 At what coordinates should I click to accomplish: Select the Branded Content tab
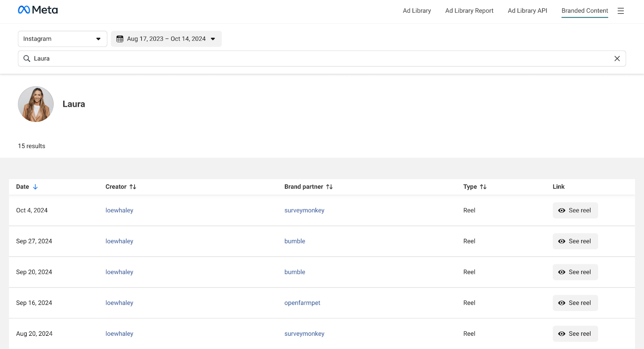pyautogui.click(x=585, y=11)
